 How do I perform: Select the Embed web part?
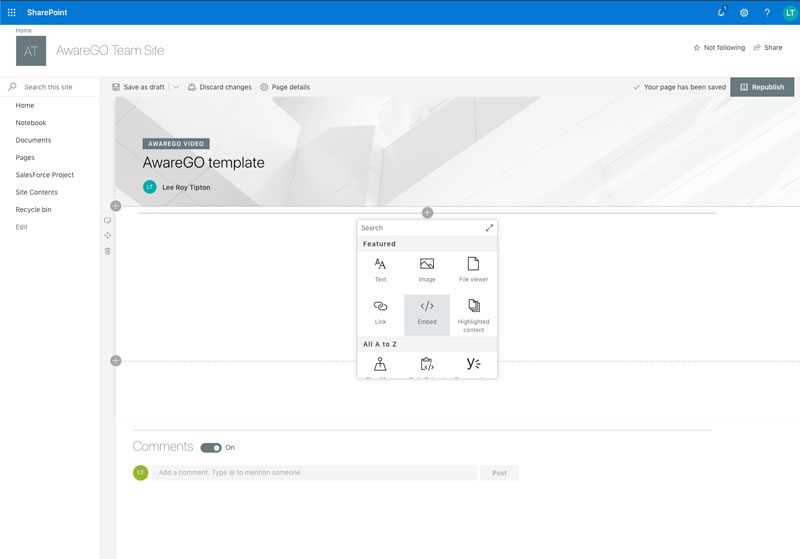coord(427,315)
